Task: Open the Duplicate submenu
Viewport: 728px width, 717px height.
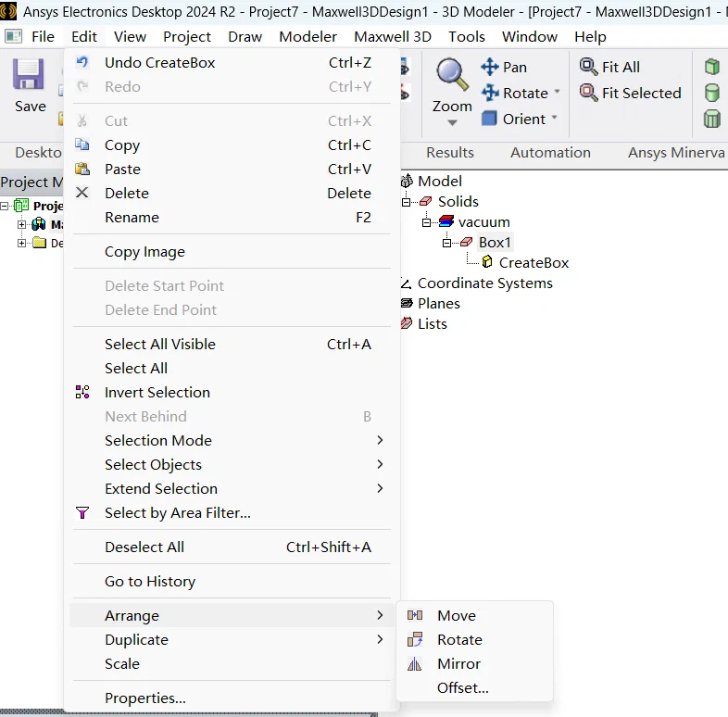Action: click(x=232, y=639)
